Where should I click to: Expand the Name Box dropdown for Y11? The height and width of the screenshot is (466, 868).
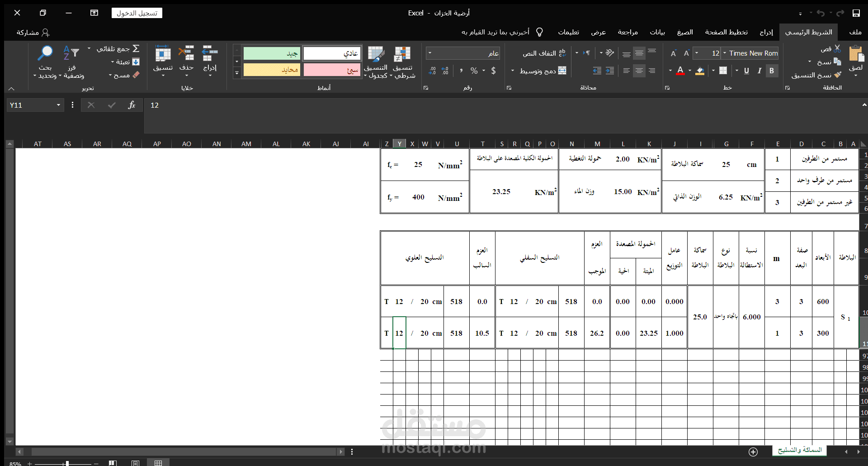coord(58,105)
